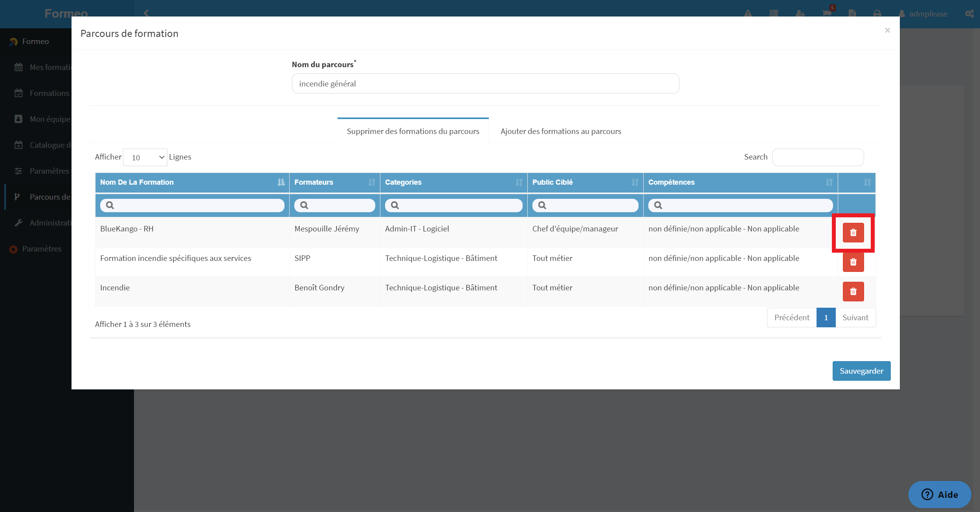Close the Parcours de formation dialog
This screenshot has height=512, width=980.
point(887,30)
